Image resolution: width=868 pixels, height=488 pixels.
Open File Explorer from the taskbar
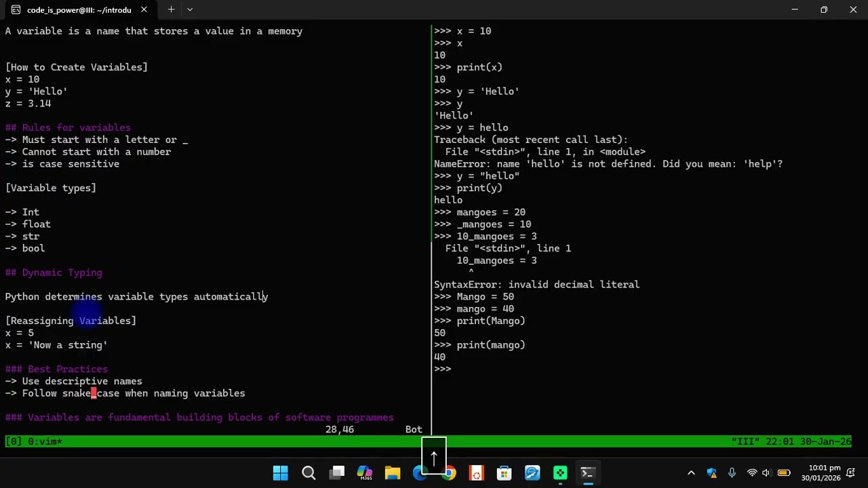click(x=393, y=473)
